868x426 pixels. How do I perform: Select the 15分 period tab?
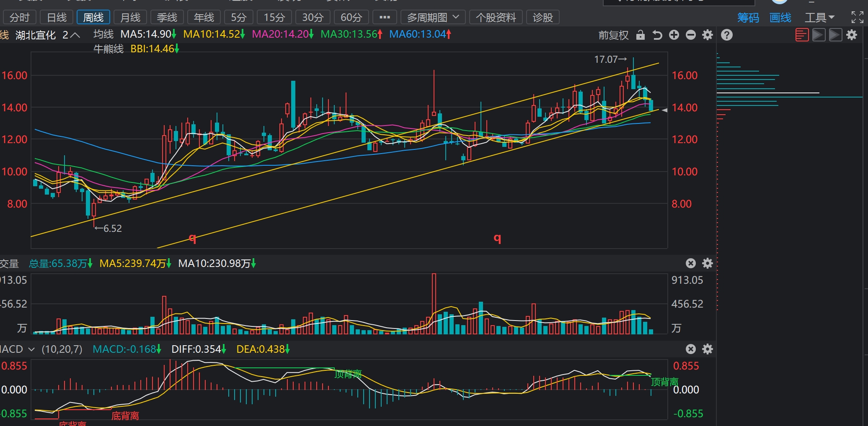(x=274, y=17)
